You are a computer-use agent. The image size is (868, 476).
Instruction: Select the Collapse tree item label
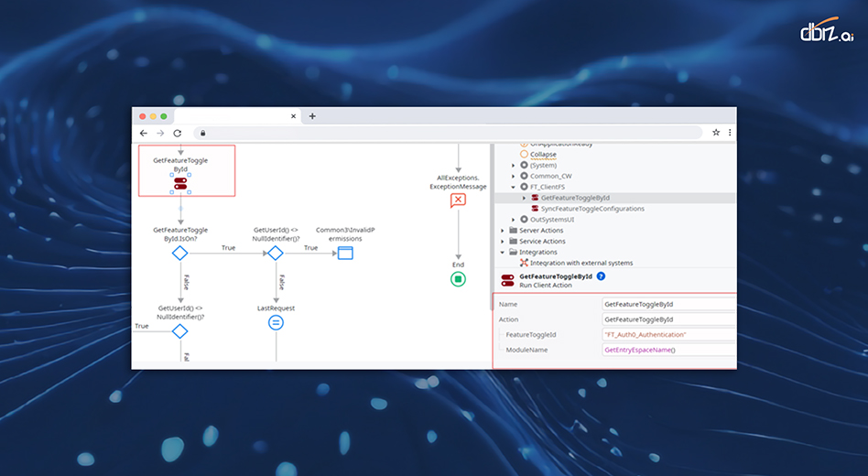tap(543, 154)
